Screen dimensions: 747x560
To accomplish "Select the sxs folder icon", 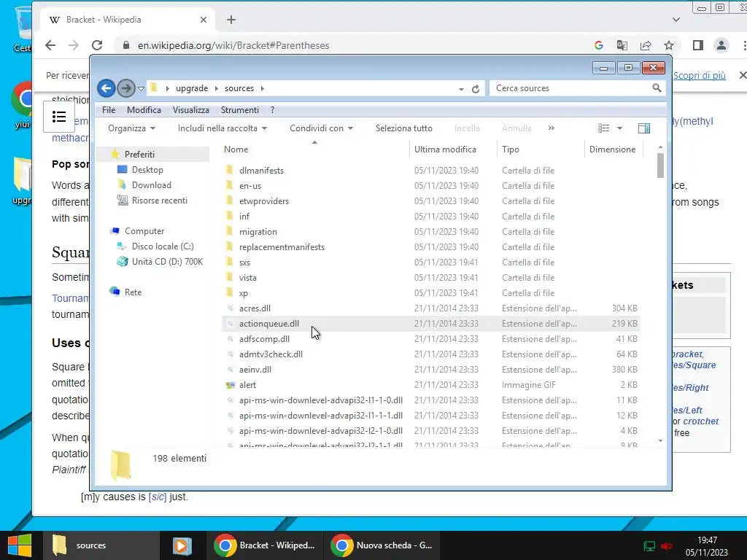I will (230, 262).
